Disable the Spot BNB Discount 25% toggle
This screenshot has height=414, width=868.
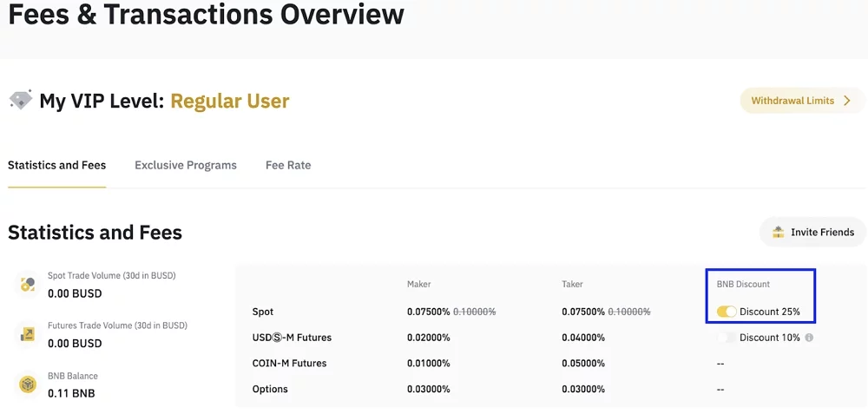tap(727, 312)
